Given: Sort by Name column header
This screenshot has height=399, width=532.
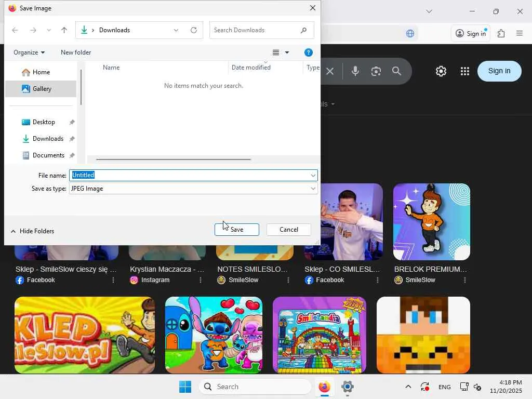Looking at the screenshot, I should [111, 67].
